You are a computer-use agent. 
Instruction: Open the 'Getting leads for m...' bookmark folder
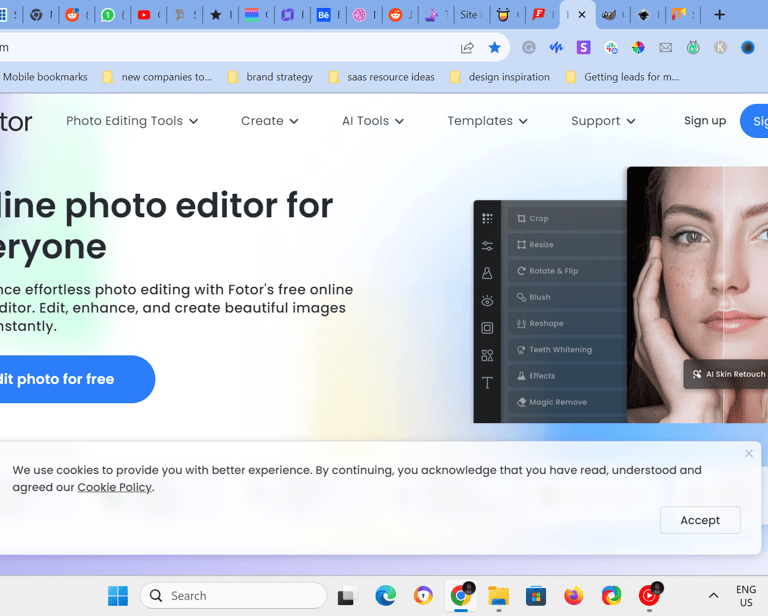pos(623,77)
